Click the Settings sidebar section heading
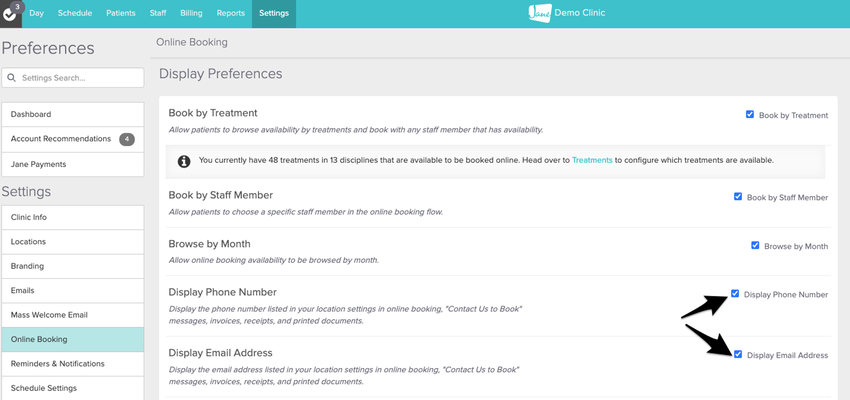This screenshot has width=850, height=400. pyautogui.click(x=27, y=192)
